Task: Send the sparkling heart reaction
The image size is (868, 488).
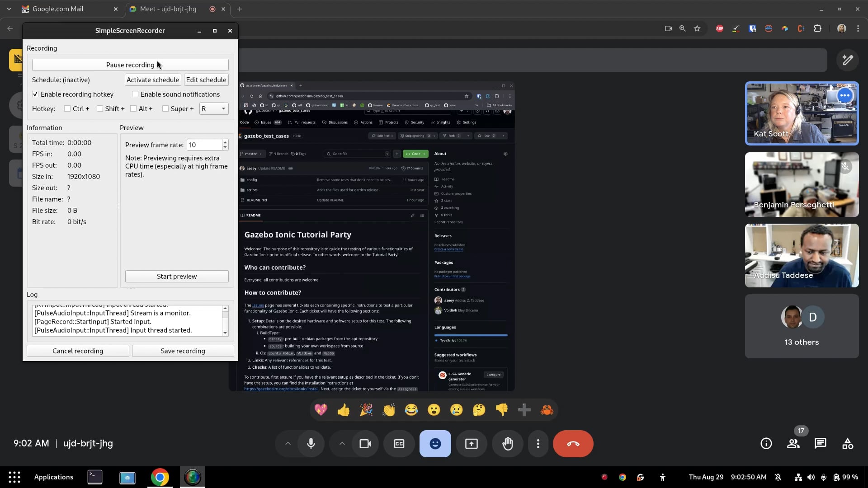Action: [x=321, y=410]
